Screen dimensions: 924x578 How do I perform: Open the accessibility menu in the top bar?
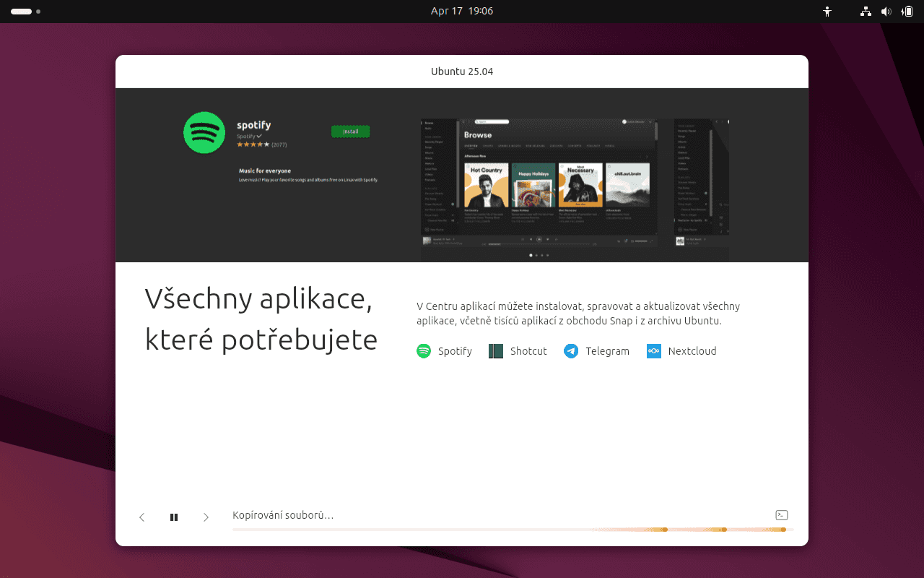click(827, 12)
